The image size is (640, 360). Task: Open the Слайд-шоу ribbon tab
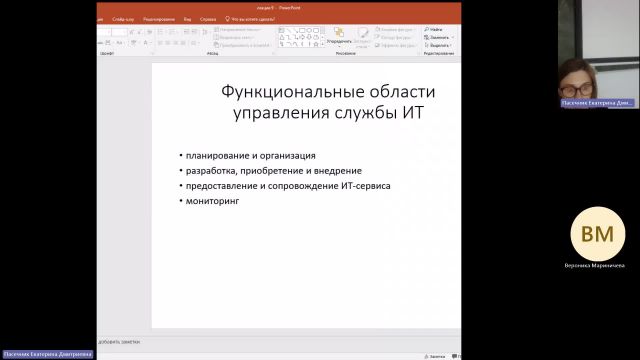[123, 19]
